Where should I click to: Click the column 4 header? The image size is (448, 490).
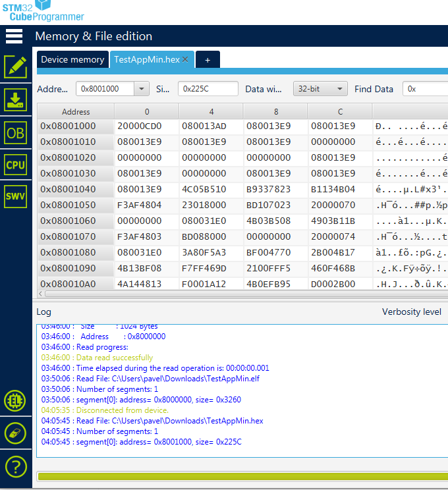pyautogui.click(x=211, y=111)
